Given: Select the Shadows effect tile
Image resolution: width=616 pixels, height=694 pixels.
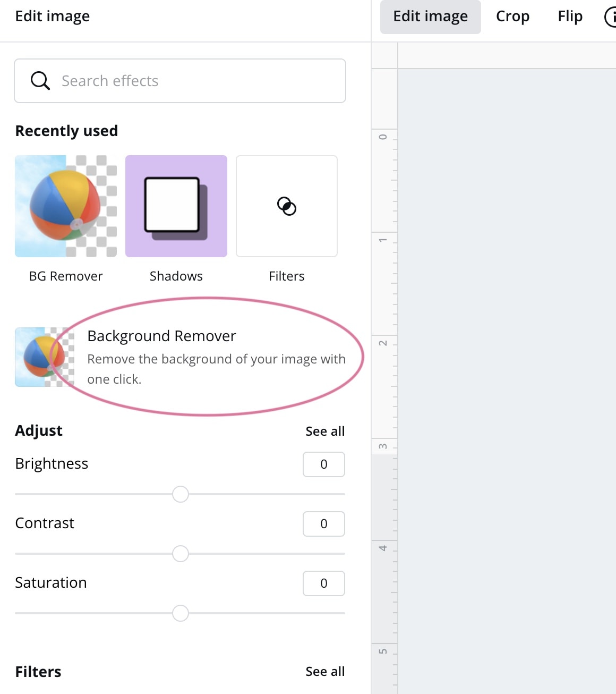Looking at the screenshot, I should tap(176, 206).
